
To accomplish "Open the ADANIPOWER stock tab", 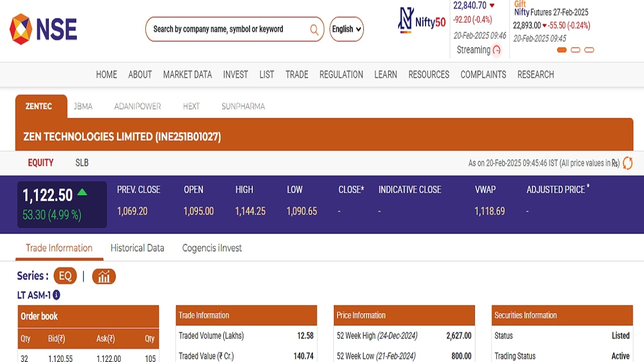I will (x=137, y=106).
